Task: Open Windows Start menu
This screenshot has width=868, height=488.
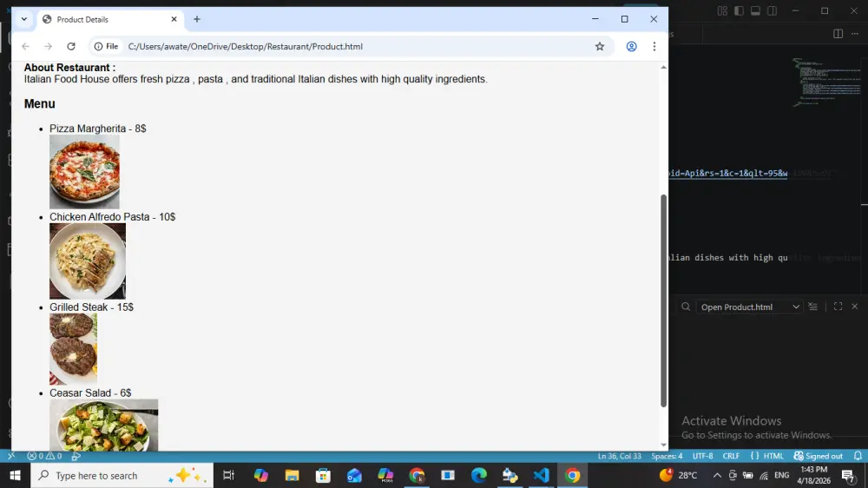Action: point(15,475)
